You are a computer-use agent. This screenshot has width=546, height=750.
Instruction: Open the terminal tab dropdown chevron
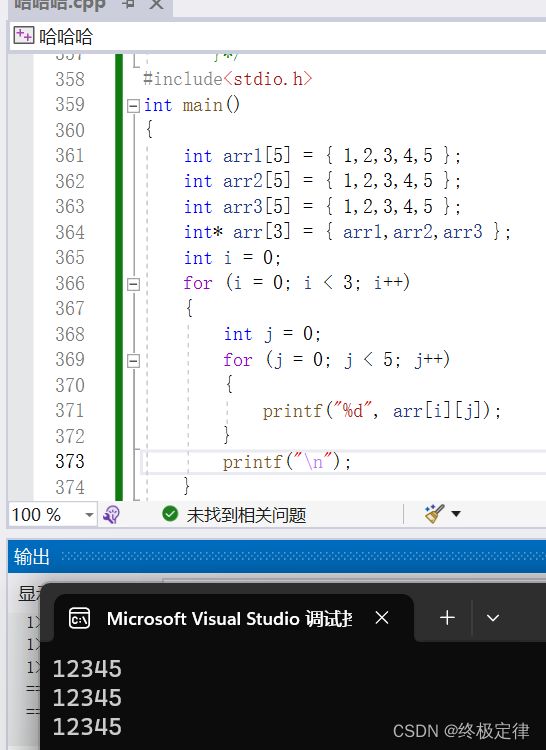tap(493, 618)
